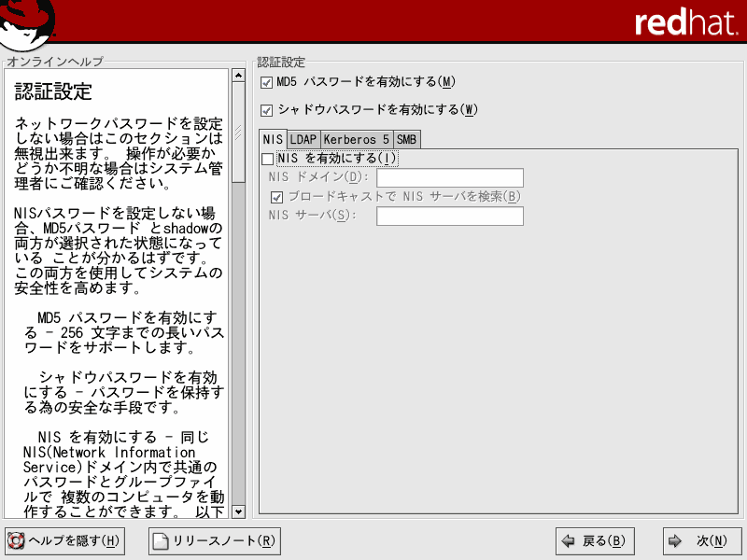Image resolution: width=747 pixels, height=560 pixels.
Task: Switch to the SMB tab
Action: tap(406, 139)
